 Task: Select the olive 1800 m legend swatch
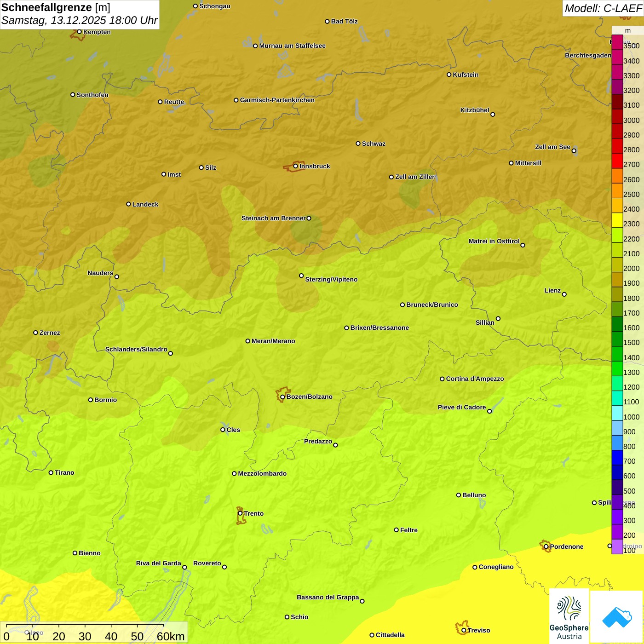tap(617, 294)
